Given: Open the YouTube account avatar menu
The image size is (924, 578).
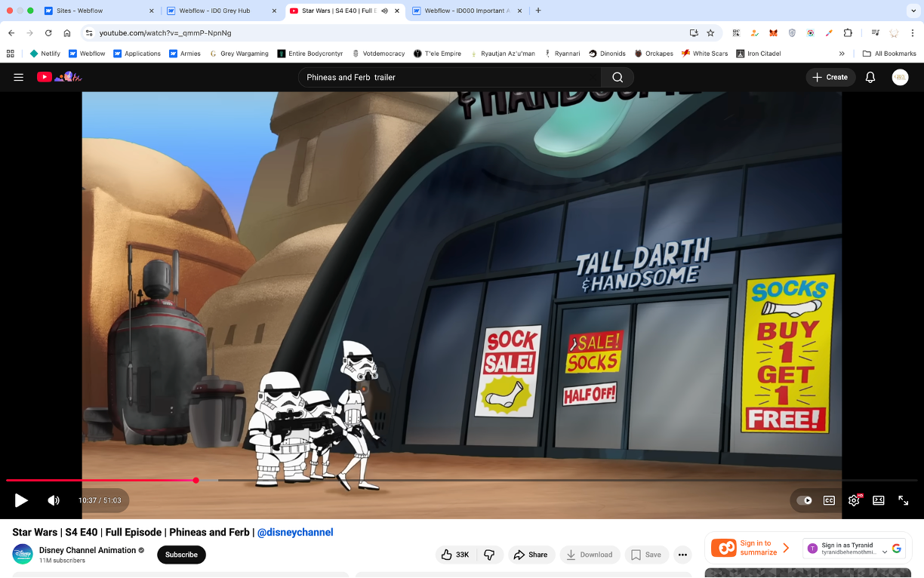Looking at the screenshot, I should (x=900, y=77).
